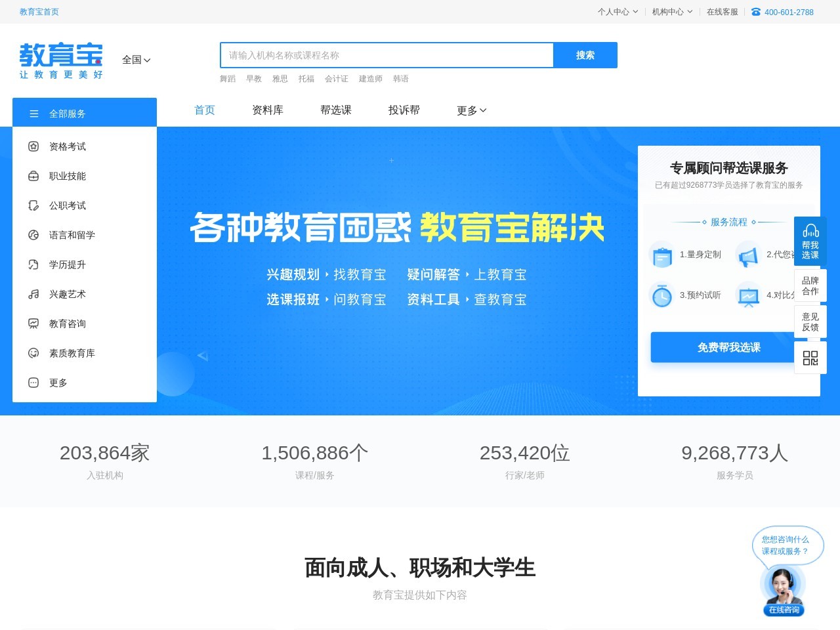Click the 学历提升 sidebar icon
Image resolution: width=840 pixels, height=630 pixels.
click(x=33, y=264)
